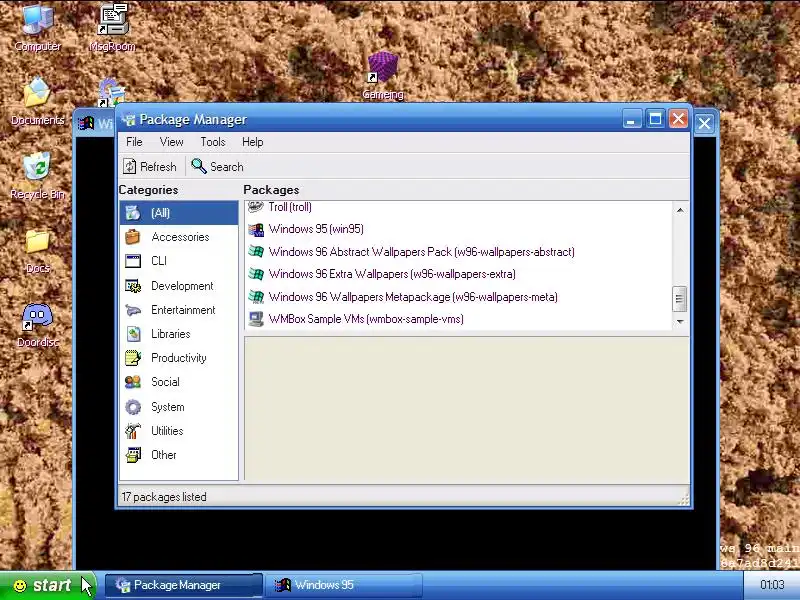Click the Abstract Wallpapers Pack icon
The height and width of the screenshot is (600, 800).
(256, 252)
